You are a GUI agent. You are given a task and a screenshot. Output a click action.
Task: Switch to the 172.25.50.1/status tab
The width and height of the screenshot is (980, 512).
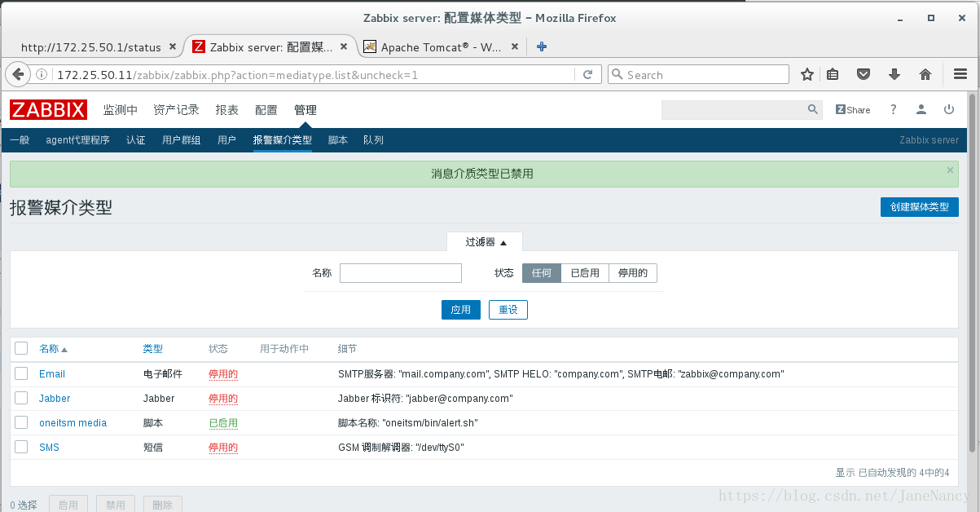click(x=91, y=47)
